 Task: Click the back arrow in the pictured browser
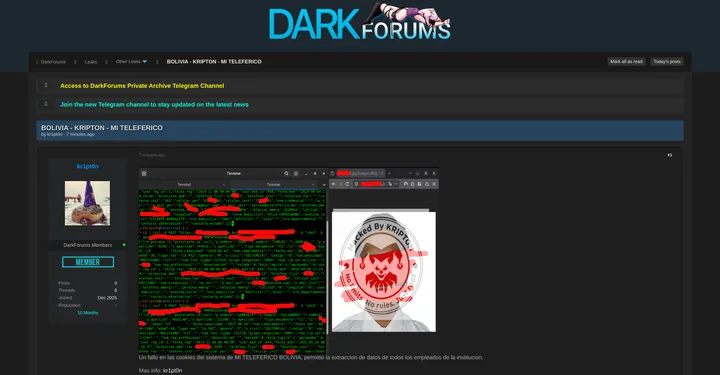pyautogui.click(x=334, y=184)
